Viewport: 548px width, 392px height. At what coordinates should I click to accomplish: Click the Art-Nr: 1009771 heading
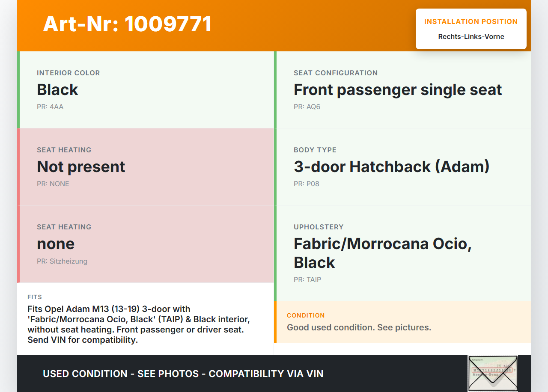coord(127,24)
